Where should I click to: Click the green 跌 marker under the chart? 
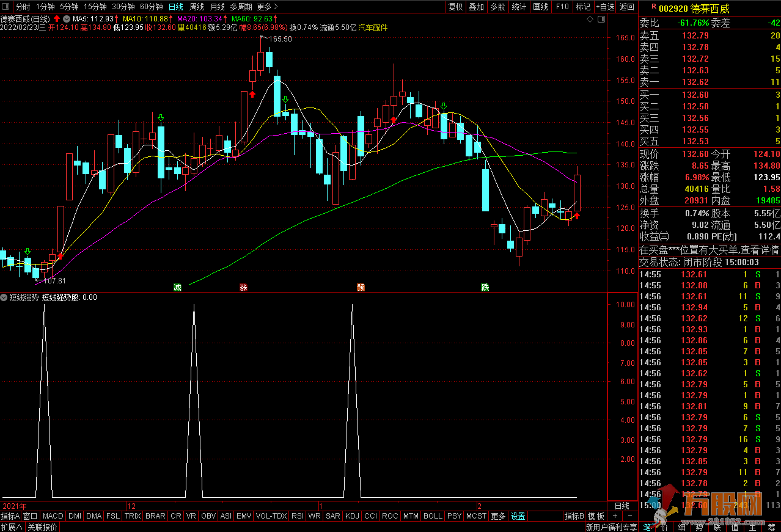pos(485,287)
